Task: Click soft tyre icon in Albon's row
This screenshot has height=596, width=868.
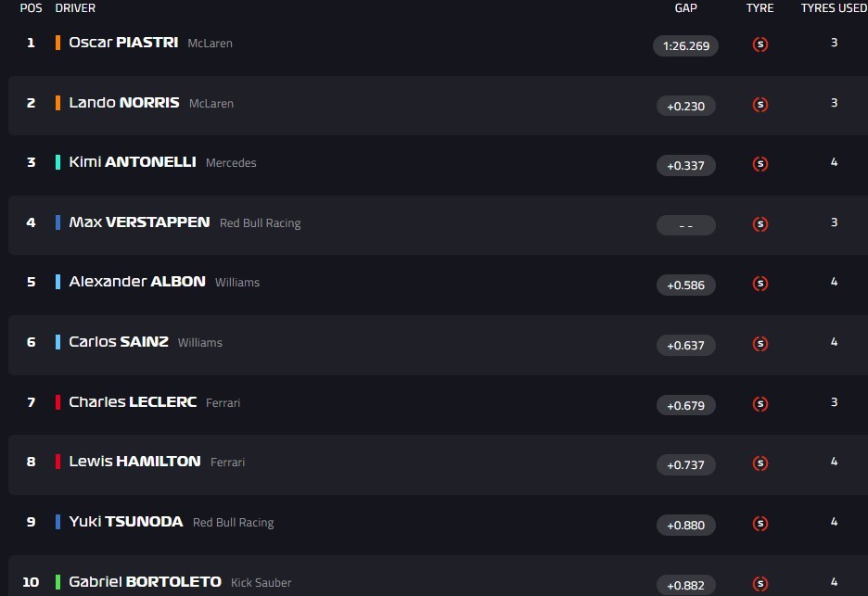Action: coord(760,284)
